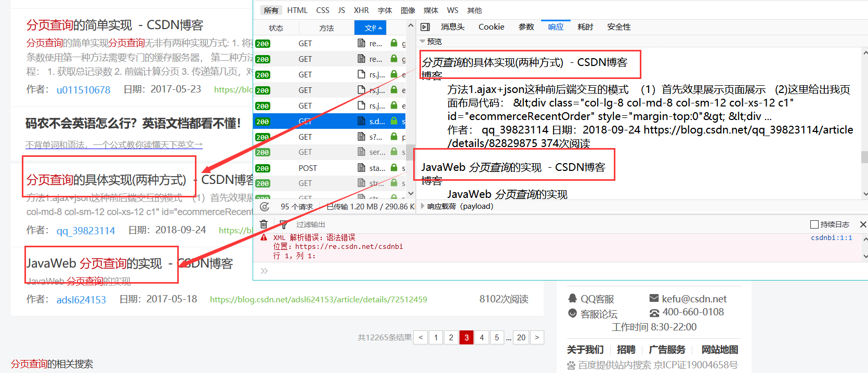Open the 不背单词和语法 ad link
The width and height of the screenshot is (868, 373).
[x=114, y=144]
